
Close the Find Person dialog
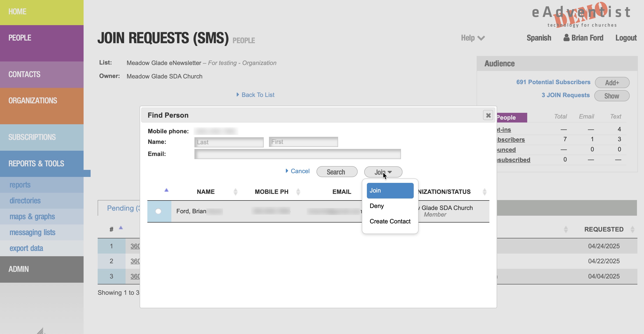pyautogui.click(x=488, y=115)
